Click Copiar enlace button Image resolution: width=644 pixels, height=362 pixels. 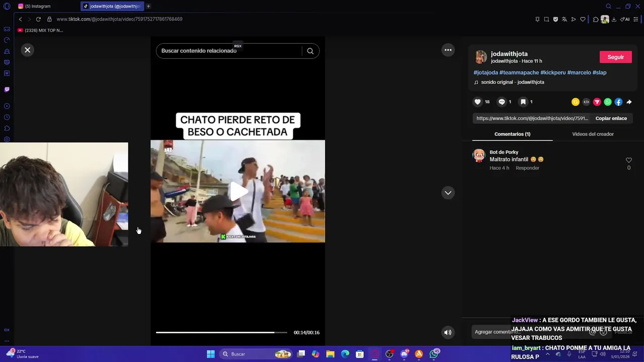point(611,118)
